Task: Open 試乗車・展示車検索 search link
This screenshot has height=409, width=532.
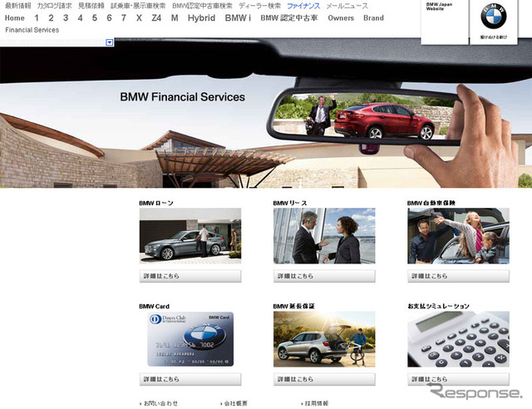Action: pyautogui.click(x=138, y=6)
